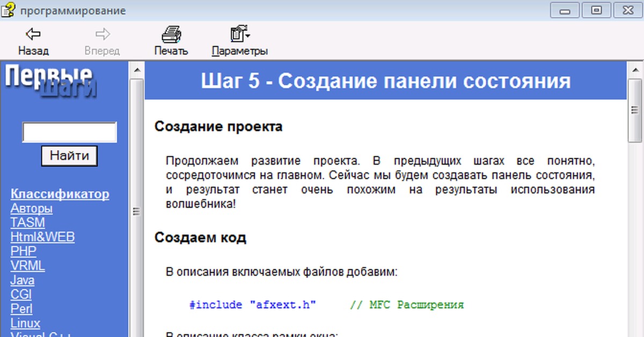
Task: Go to the Html&WEB link
Action: pyautogui.click(x=42, y=237)
